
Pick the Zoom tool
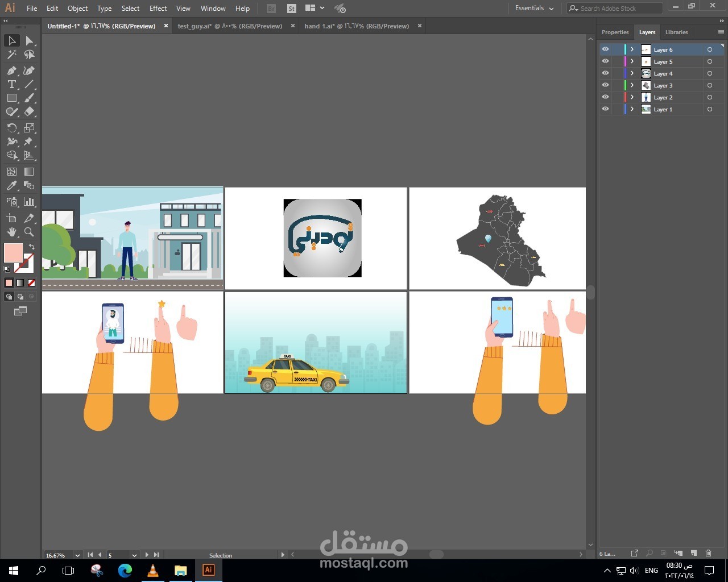coord(29,232)
